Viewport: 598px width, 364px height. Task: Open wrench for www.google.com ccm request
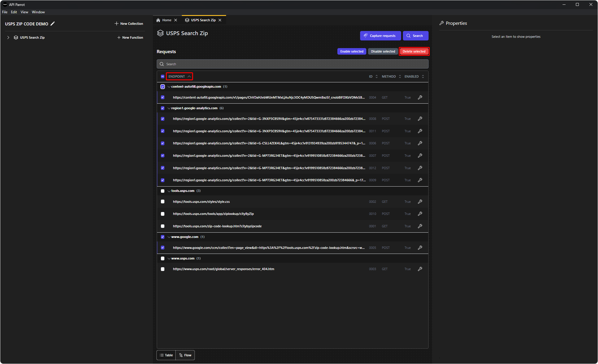[x=420, y=248]
